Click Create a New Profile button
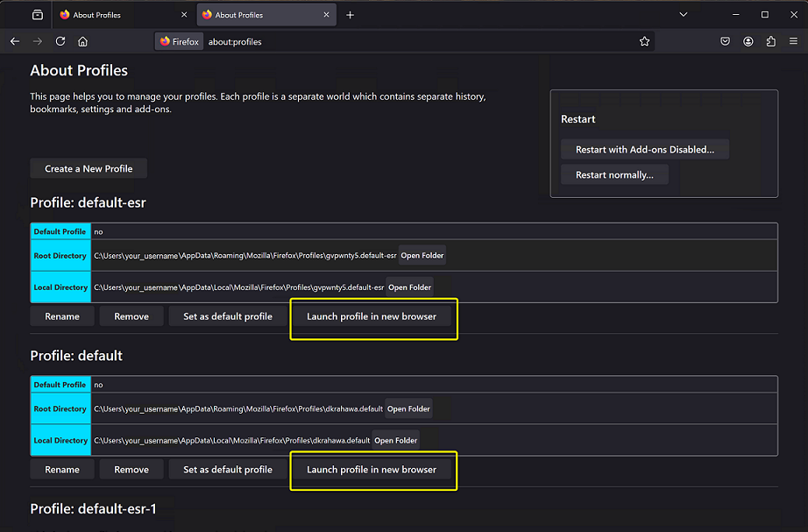The width and height of the screenshot is (808, 532). point(89,168)
